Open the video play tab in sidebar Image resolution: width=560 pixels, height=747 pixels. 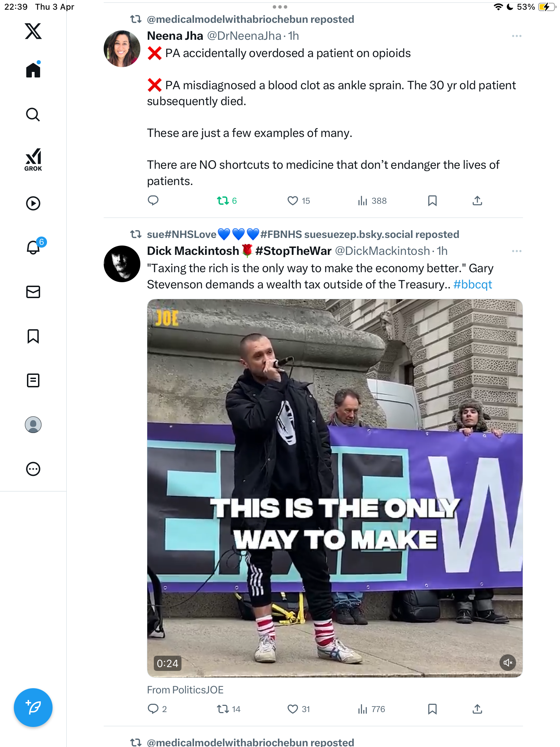tap(33, 203)
